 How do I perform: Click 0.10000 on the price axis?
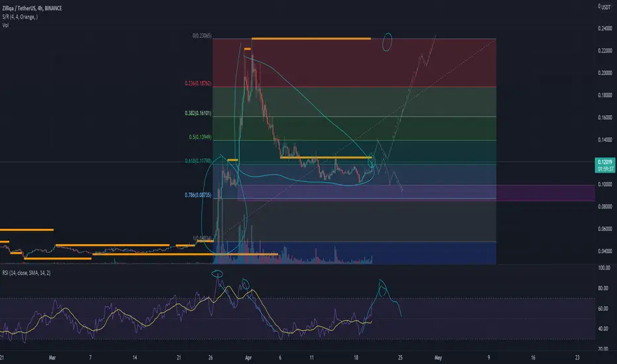[605, 185]
